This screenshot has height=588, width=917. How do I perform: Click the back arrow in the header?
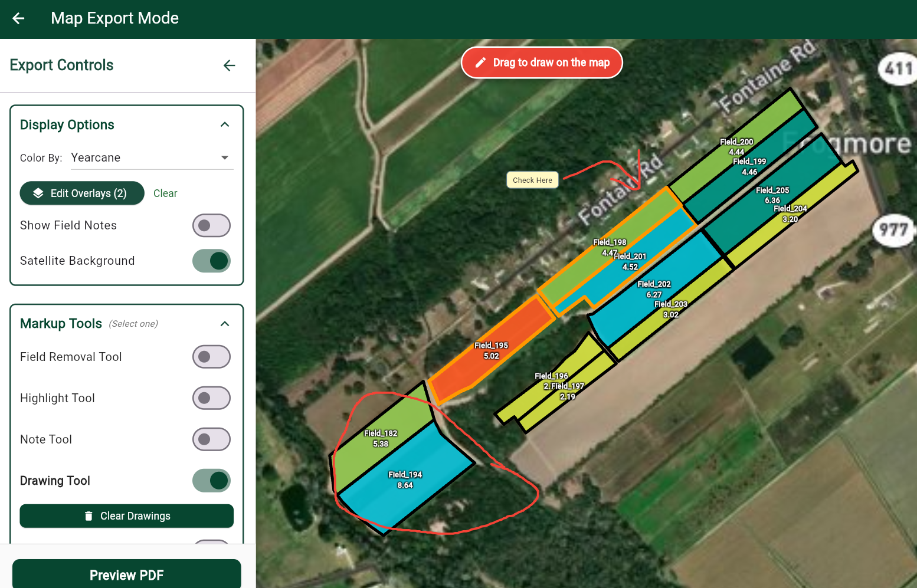click(x=18, y=18)
